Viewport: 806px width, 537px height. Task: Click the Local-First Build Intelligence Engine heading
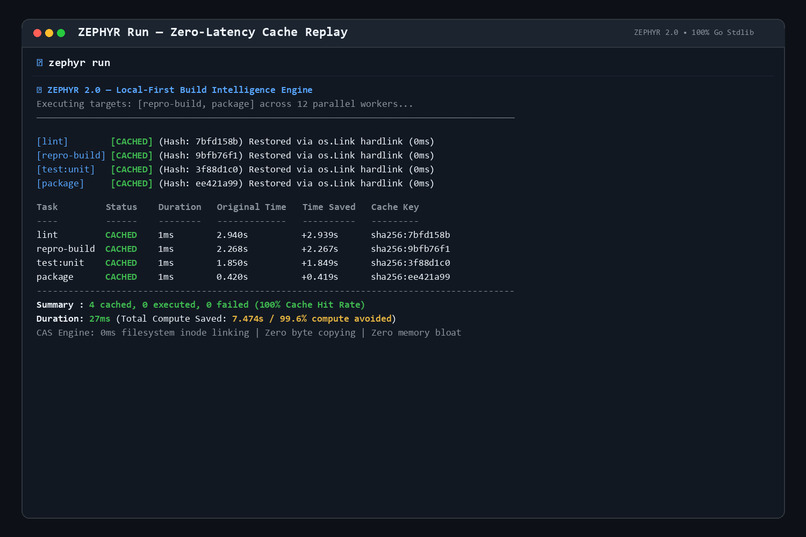point(214,90)
